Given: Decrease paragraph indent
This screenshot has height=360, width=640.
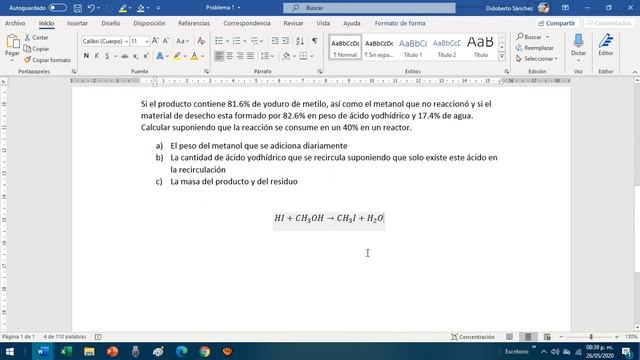Looking at the screenshot, I should pos(275,41).
